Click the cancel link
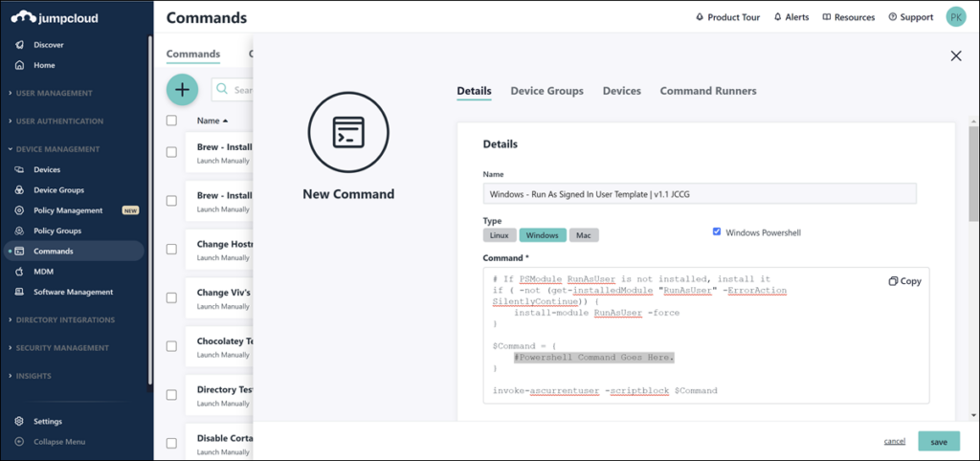The image size is (980, 461). [x=894, y=441]
